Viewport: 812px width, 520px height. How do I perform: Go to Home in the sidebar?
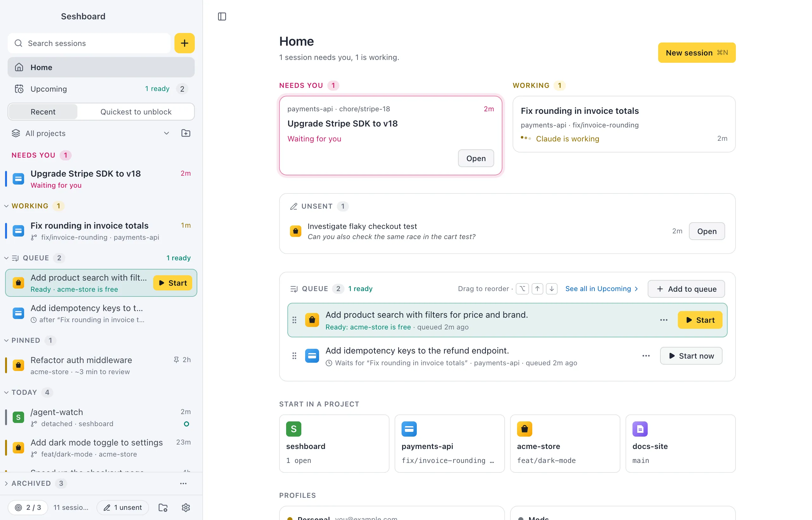[101, 67]
